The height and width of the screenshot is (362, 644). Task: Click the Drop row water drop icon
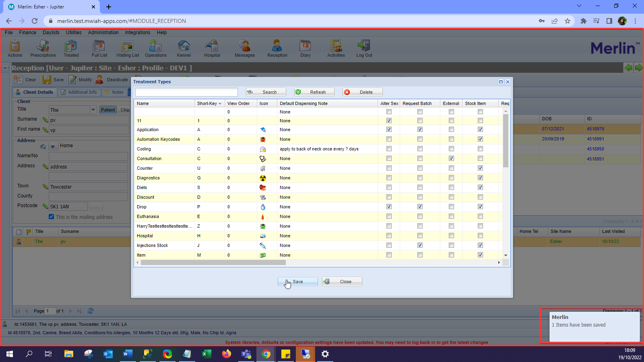263,207
